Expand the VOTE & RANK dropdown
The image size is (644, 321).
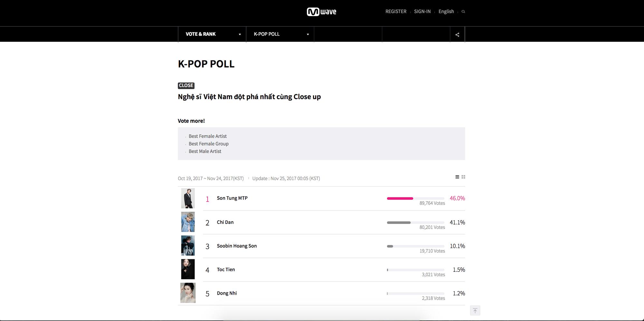[212, 34]
